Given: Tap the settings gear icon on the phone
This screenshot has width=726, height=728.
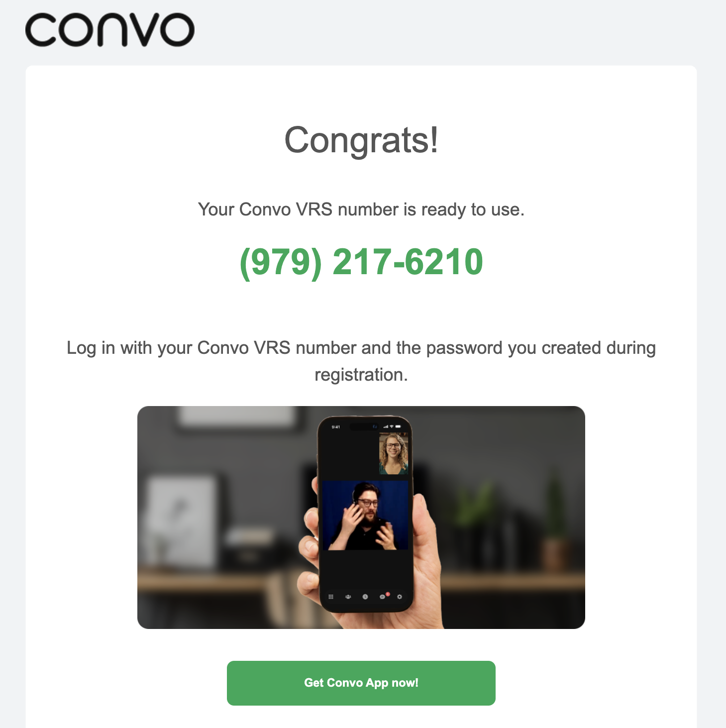Looking at the screenshot, I should (399, 597).
